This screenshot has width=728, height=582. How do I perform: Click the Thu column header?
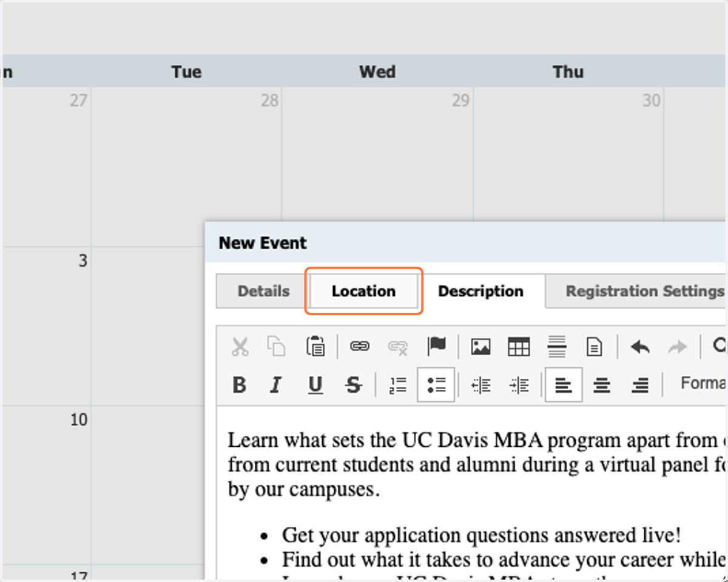(x=568, y=72)
